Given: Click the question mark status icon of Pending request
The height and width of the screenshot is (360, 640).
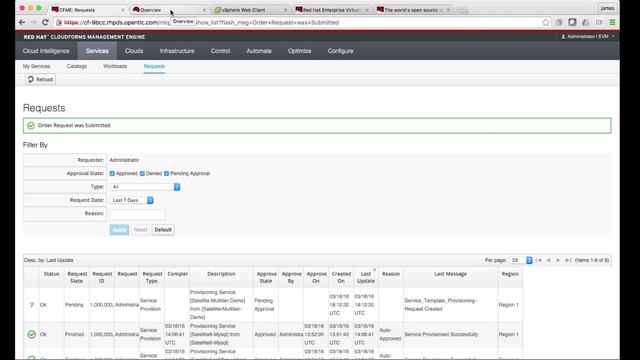Looking at the screenshot, I should tap(31, 305).
